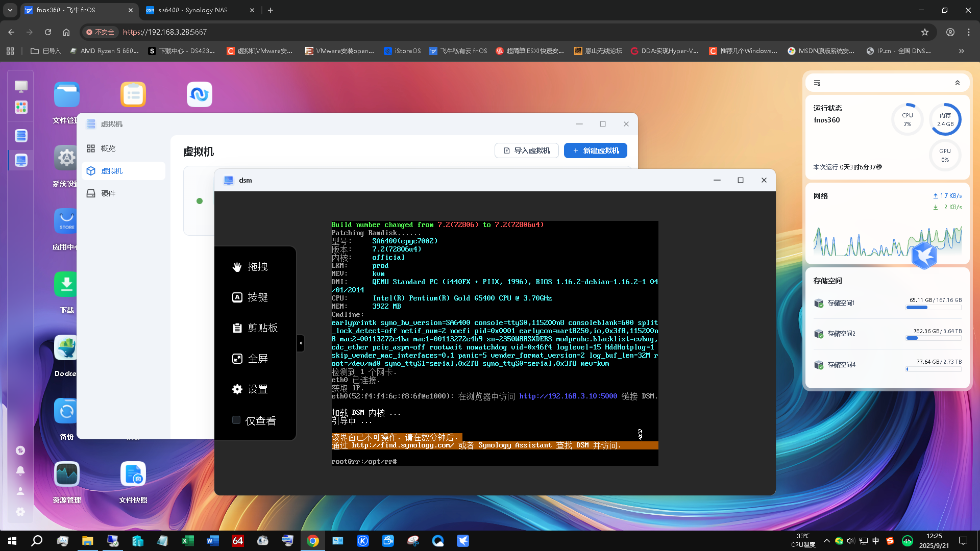Enable the 仅查看 view-only checkbox
This screenshot has width=980, height=551.
click(x=236, y=420)
